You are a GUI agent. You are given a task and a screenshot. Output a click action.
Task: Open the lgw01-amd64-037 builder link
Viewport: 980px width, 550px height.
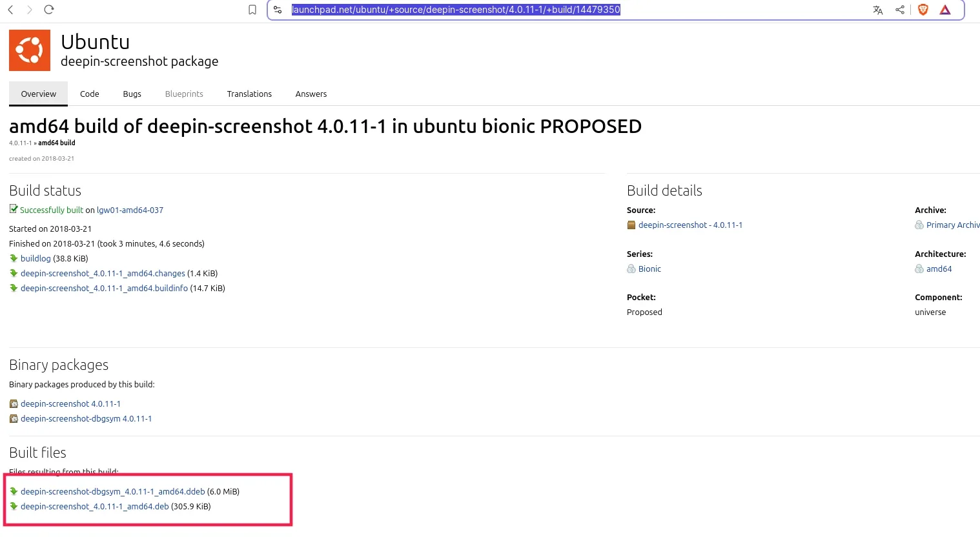130,210
